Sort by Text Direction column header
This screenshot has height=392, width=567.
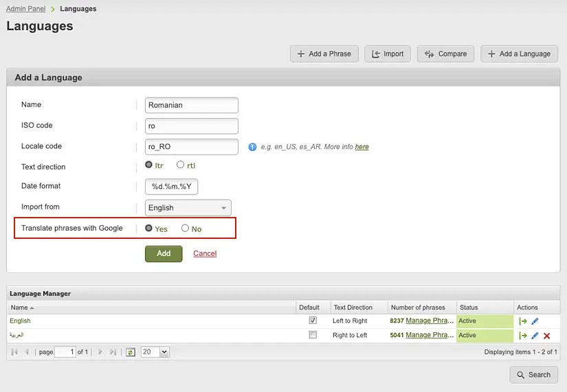pos(359,308)
